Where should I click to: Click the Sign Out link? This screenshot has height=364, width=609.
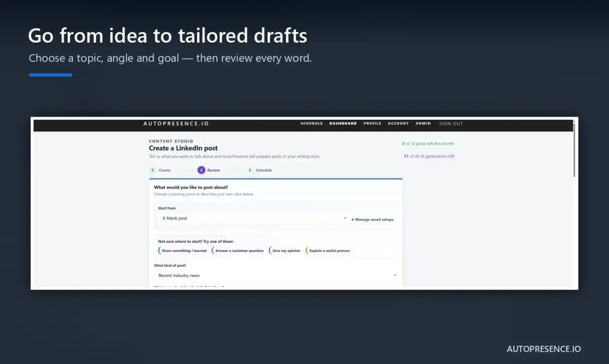tap(451, 124)
